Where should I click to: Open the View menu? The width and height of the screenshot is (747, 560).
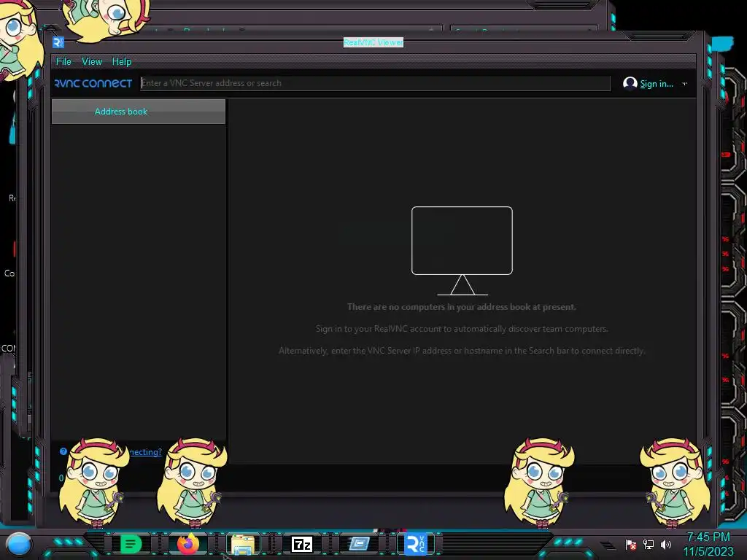coord(91,61)
